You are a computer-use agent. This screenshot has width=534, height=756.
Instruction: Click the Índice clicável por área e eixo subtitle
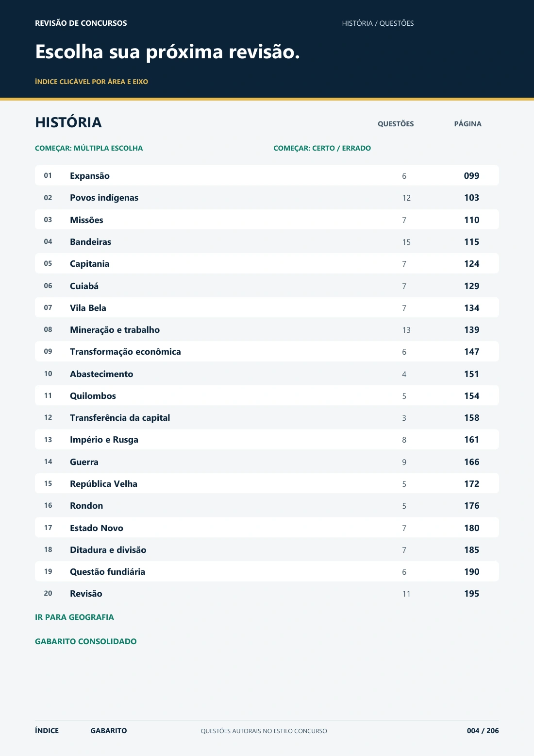coord(91,82)
